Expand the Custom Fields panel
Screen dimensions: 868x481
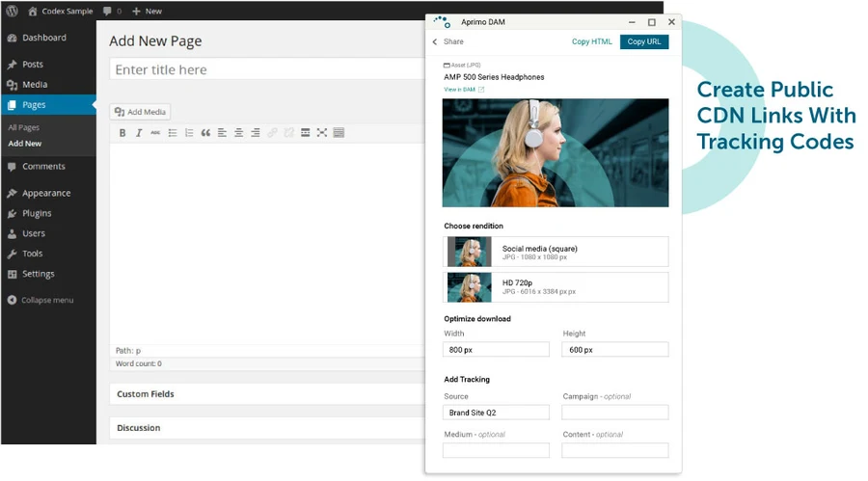(267, 394)
